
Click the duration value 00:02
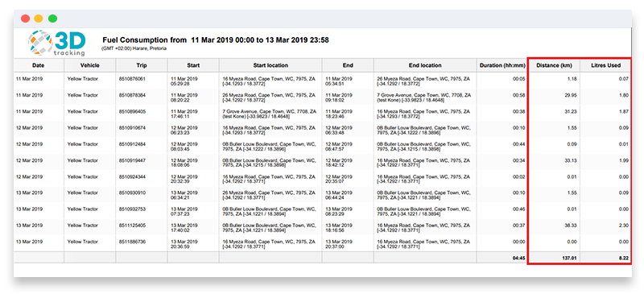point(518,177)
